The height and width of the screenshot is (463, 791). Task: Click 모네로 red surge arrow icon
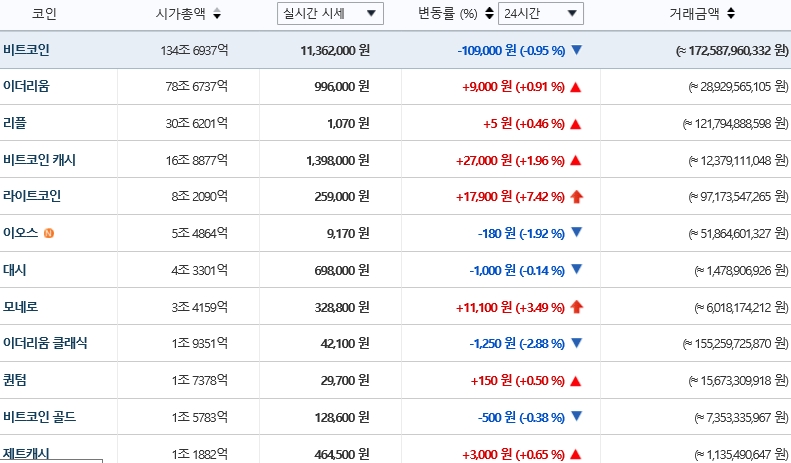point(577,307)
